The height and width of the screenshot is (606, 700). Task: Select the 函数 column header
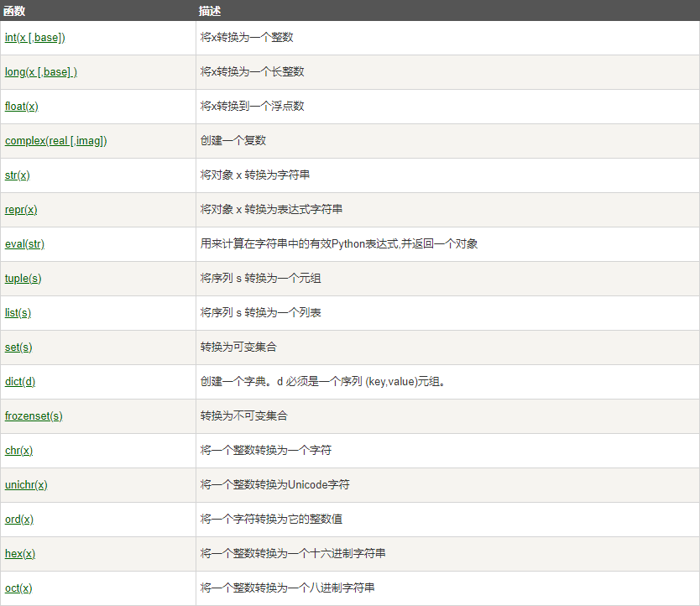(x=14, y=11)
